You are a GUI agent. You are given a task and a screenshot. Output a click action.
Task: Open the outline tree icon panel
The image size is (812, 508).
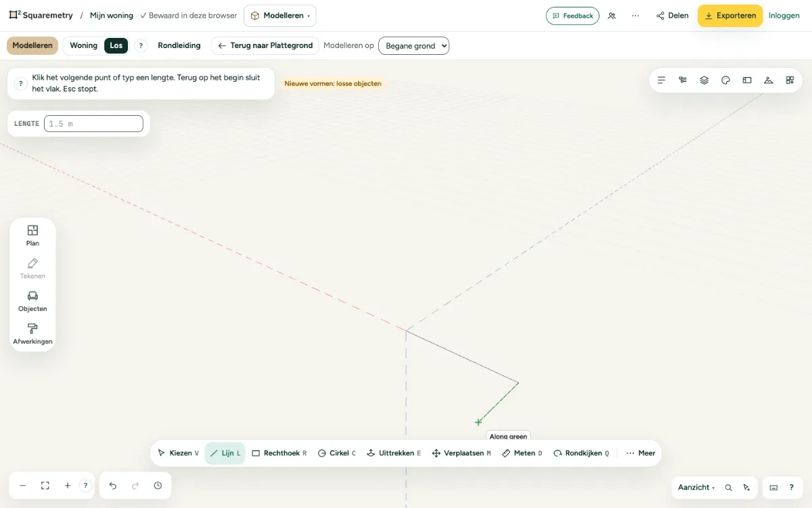coord(683,80)
